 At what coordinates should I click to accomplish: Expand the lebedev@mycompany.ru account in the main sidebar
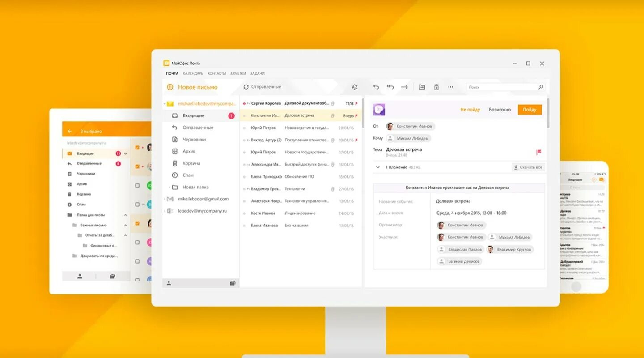[165, 211]
